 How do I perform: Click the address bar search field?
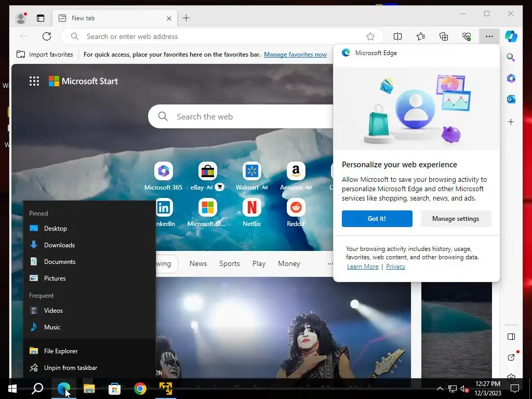[222, 36]
